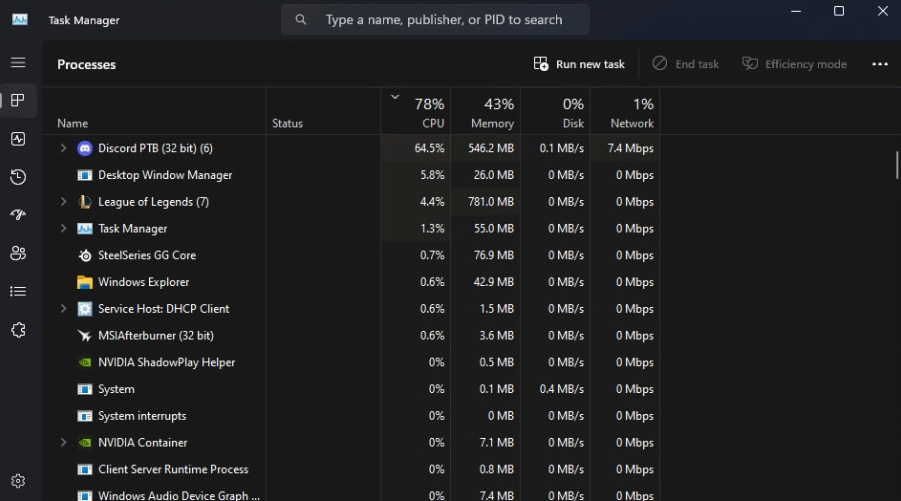Click the vertical scrollbar thumb
This screenshot has width=901, height=501.
(x=897, y=165)
